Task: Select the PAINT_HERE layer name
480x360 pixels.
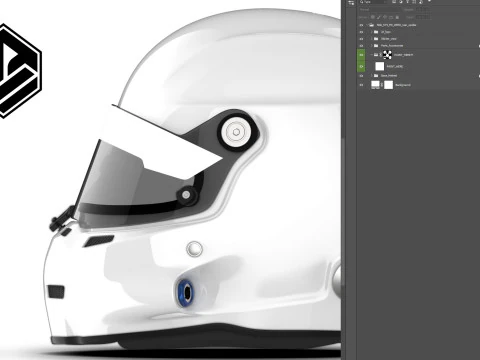Action: coord(395,66)
